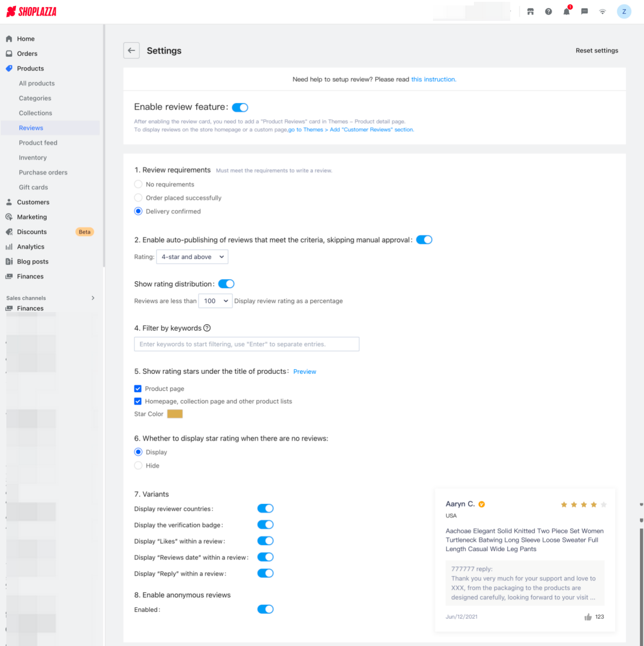Disable the Display reviewer countries toggle
The height and width of the screenshot is (646, 644).
(x=265, y=509)
